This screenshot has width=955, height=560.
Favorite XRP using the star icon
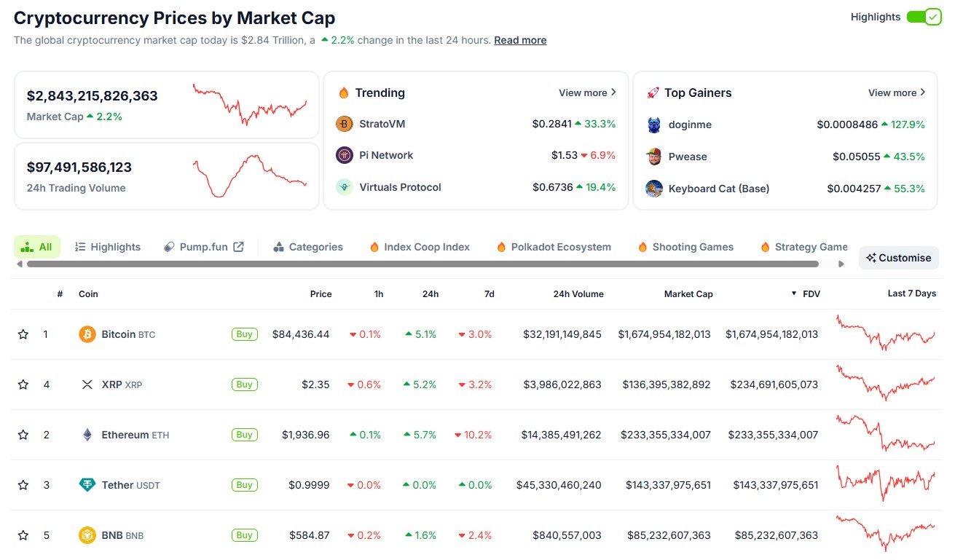[x=23, y=384]
